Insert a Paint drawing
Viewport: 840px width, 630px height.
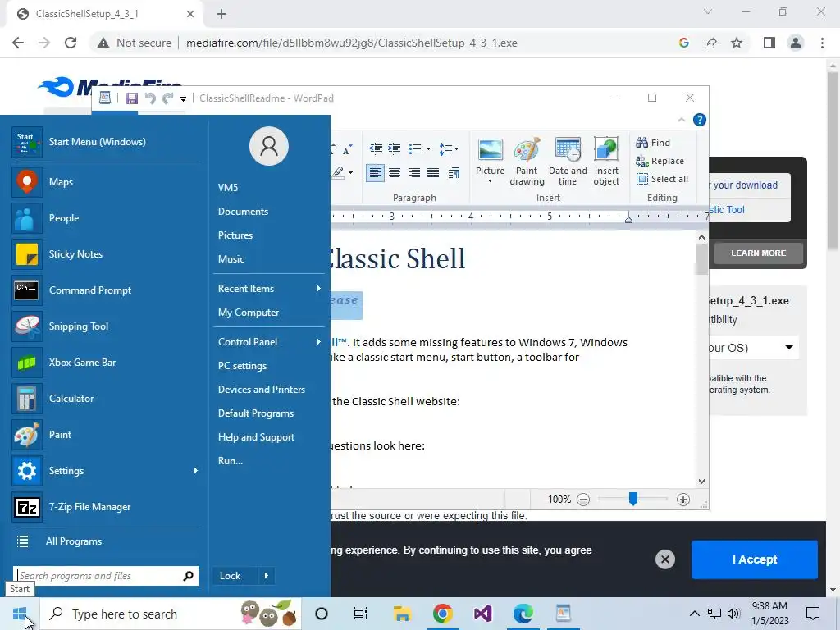(527, 162)
